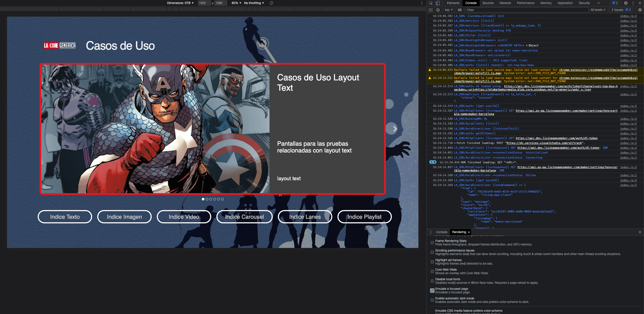Screen dimensions: 644x314
Task: Select the second carousel pagination dot
Action: (x=207, y=199)
